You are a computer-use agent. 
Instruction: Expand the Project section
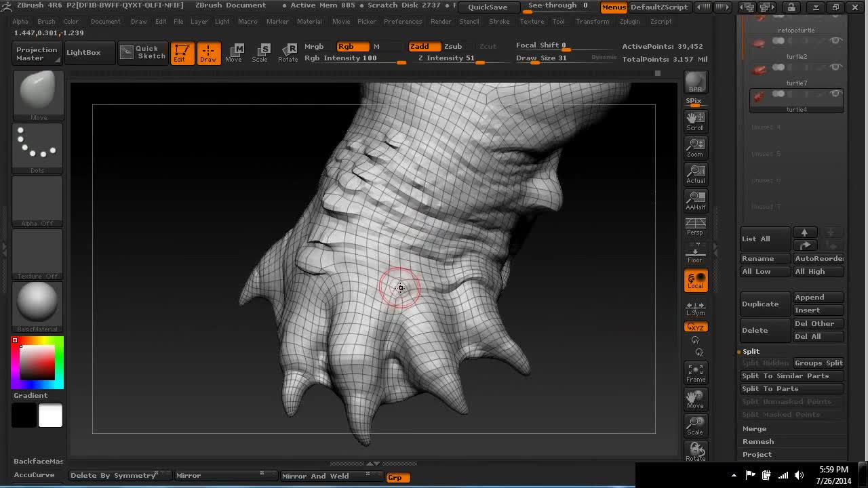pos(757,454)
